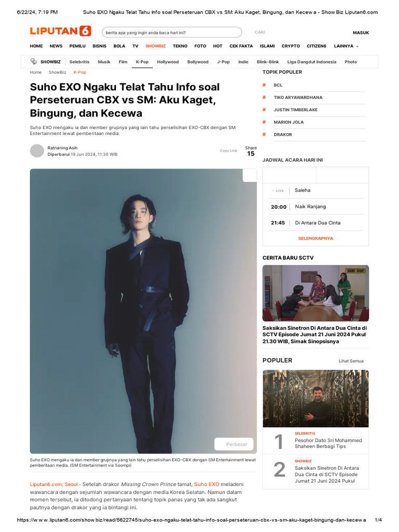Click the Perbesar enlarge photo button
The image size is (399, 532).
pos(234,444)
